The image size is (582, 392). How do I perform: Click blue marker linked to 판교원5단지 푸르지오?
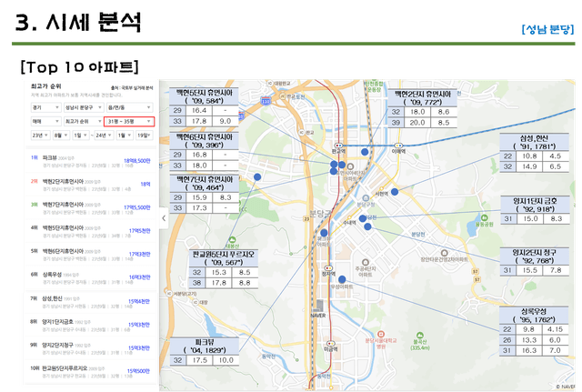pos(257,177)
